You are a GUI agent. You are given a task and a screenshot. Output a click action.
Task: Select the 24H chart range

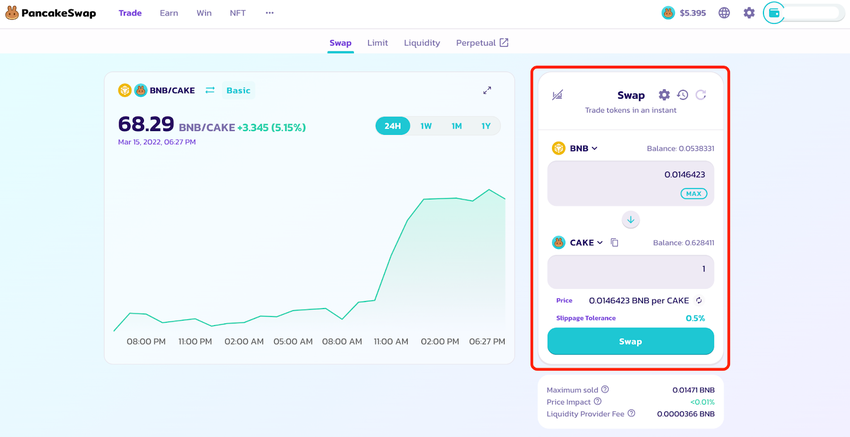tap(392, 126)
